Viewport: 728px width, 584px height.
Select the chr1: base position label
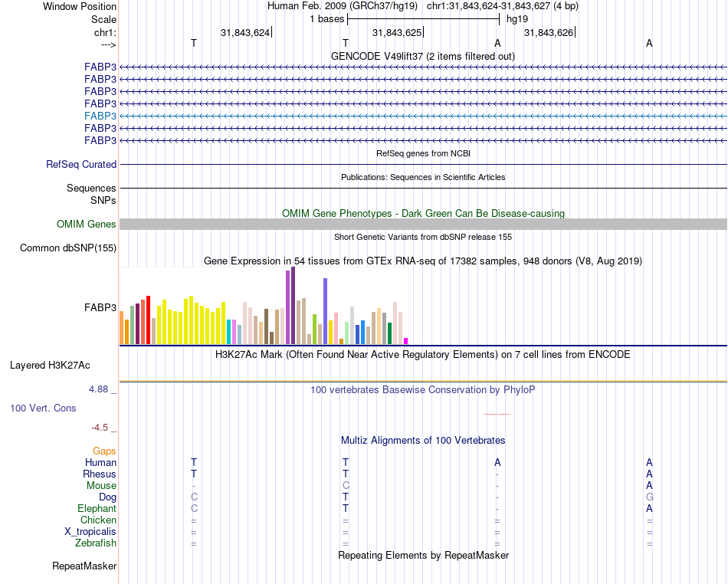tap(105, 32)
